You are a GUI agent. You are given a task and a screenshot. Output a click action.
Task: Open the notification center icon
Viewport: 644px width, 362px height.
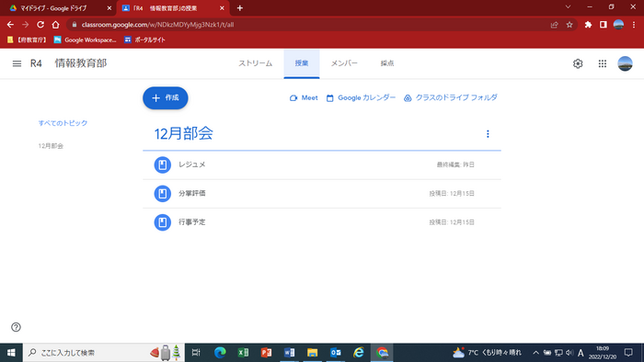pos(628,353)
